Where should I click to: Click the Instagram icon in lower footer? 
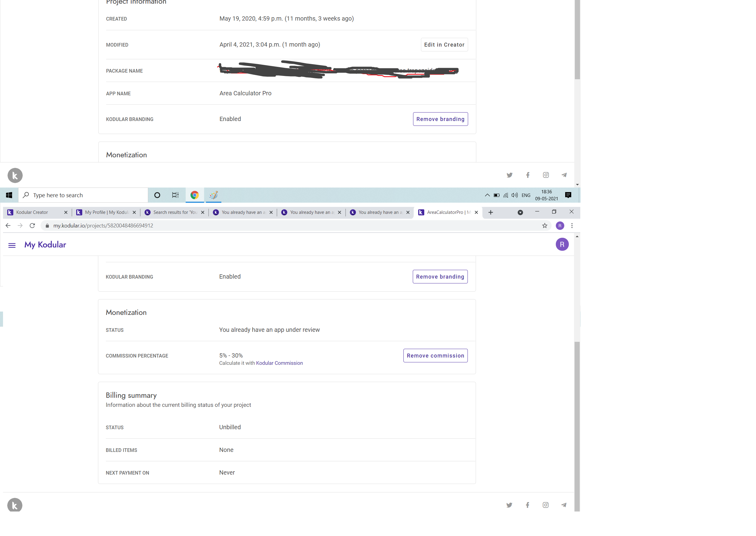click(546, 505)
